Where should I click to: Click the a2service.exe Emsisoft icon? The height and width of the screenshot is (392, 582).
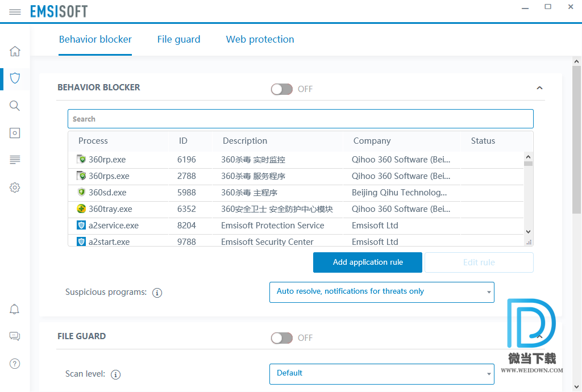click(x=81, y=225)
